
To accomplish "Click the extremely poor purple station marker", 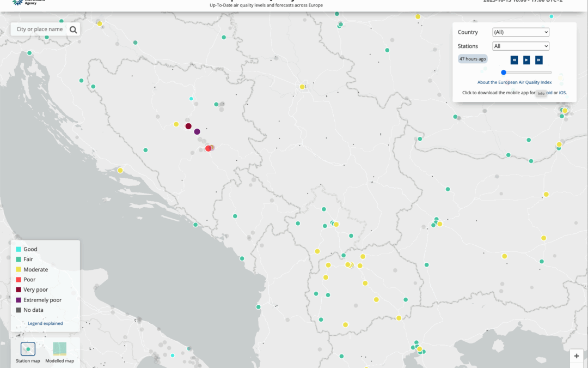I will pyautogui.click(x=197, y=131).
